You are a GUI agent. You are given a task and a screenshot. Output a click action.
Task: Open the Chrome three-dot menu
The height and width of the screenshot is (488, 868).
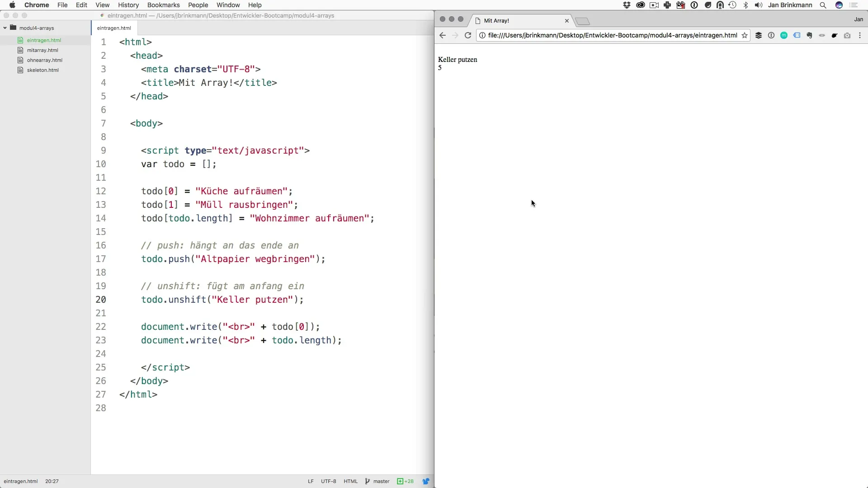point(860,35)
